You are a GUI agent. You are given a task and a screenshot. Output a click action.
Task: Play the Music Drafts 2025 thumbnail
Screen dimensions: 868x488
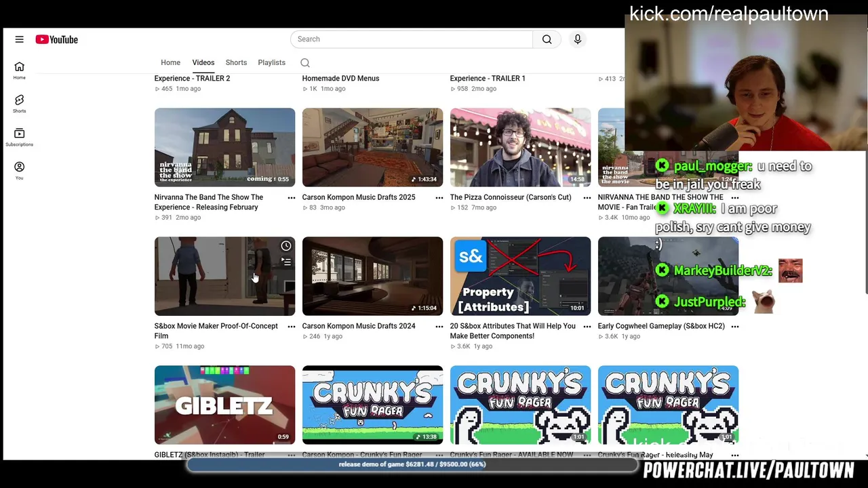(372, 147)
